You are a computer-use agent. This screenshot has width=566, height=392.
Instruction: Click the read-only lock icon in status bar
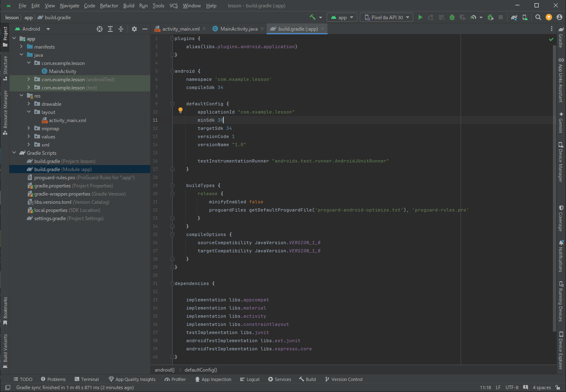point(558,388)
